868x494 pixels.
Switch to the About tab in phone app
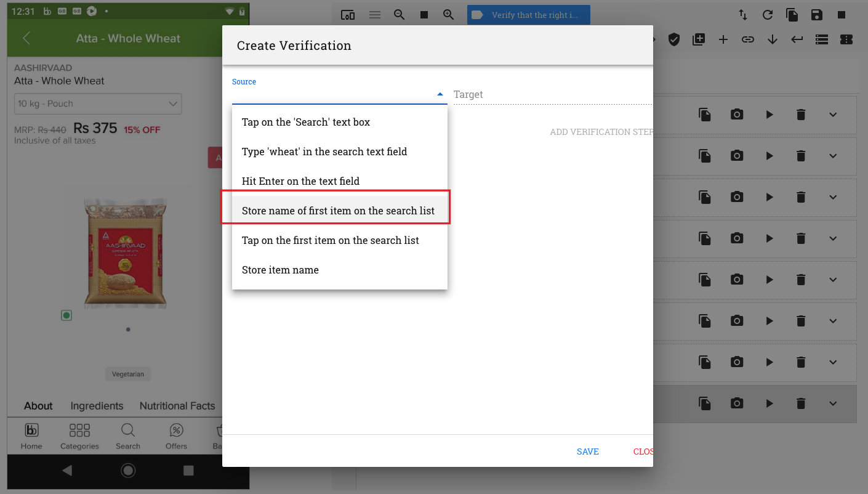tap(38, 406)
